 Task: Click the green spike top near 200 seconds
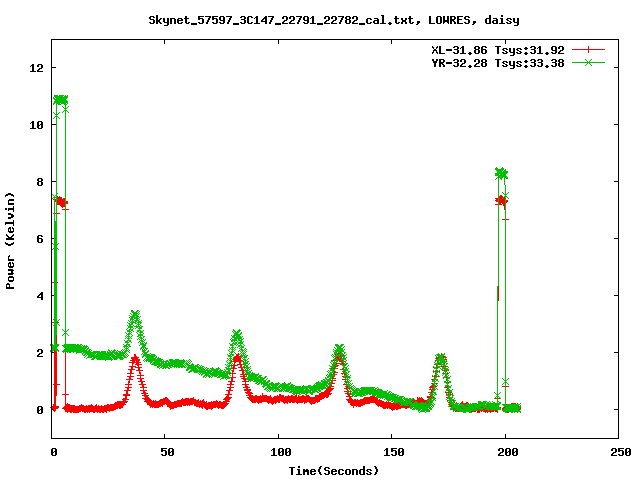tap(501, 173)
